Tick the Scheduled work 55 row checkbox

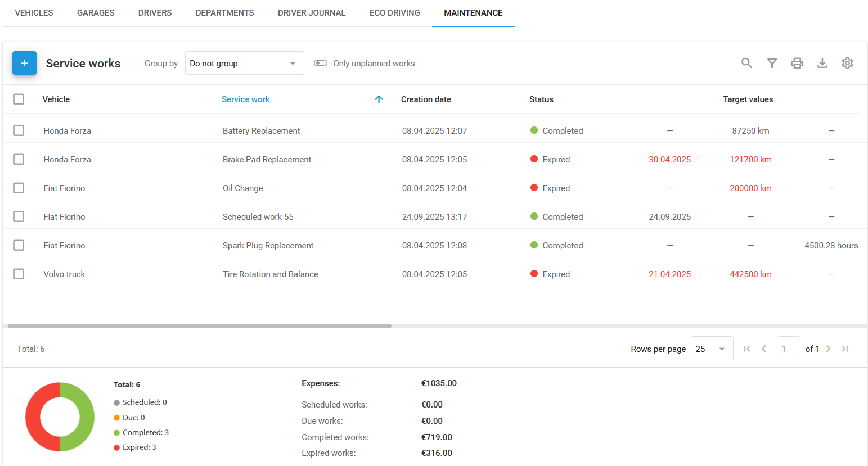(19, 216)
